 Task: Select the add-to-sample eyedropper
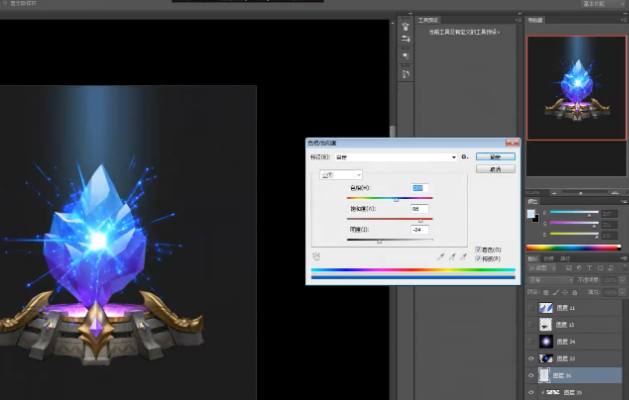click(452, 257)
